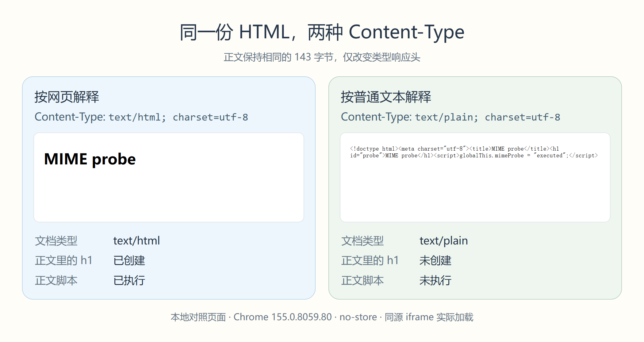Click the '按网页解释' card heading

[67, 97]
